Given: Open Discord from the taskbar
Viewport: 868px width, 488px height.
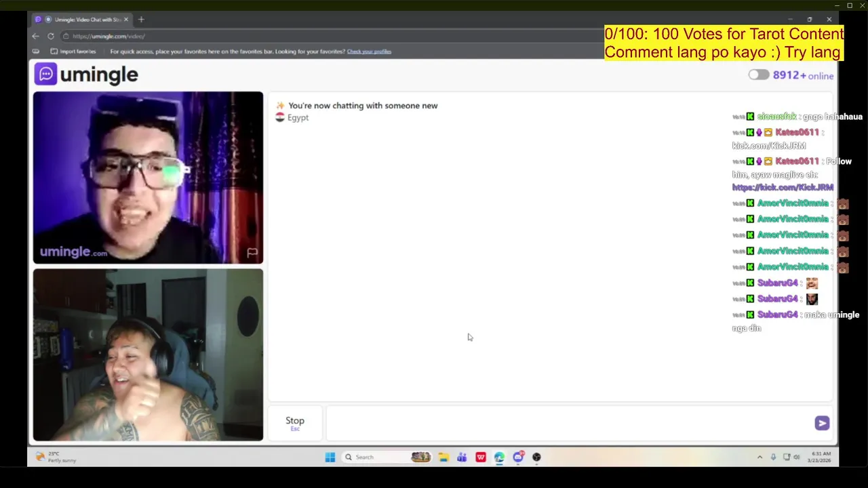Looking at the screenshot, I should pyautogui.click(x=518, y=457).
